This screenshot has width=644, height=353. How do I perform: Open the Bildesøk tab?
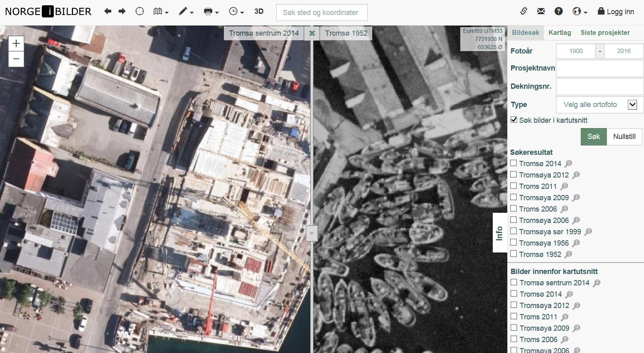526,33
